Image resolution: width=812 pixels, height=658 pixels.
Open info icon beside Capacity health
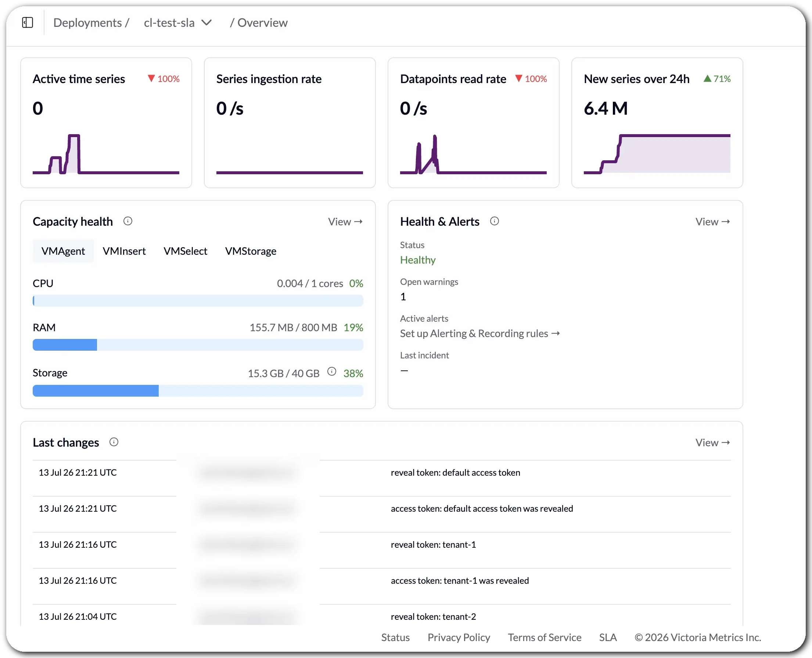[x=128, y=221]
